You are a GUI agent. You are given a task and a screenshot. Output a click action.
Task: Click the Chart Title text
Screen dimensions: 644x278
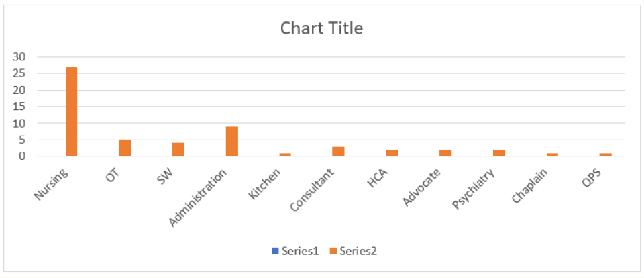321,28
